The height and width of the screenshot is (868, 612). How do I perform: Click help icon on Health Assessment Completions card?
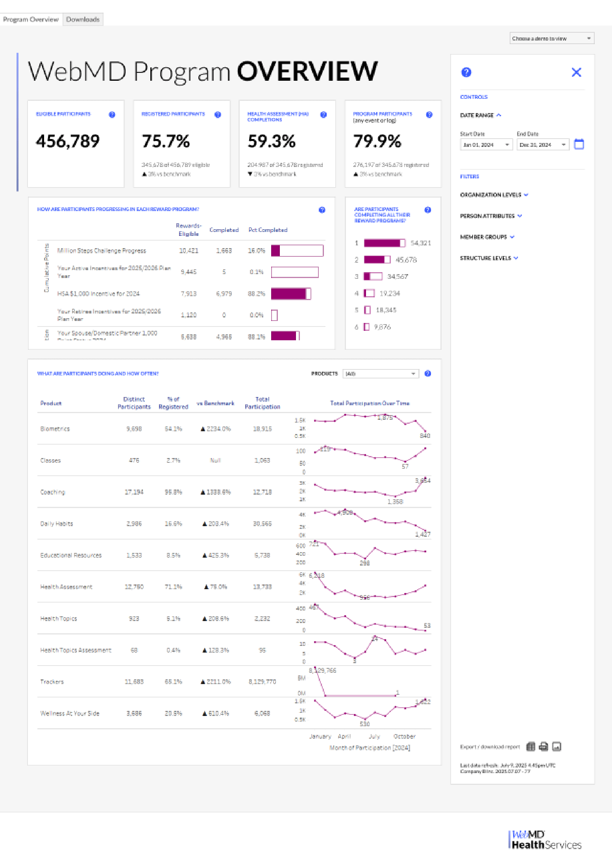click(x=324, y=115)
